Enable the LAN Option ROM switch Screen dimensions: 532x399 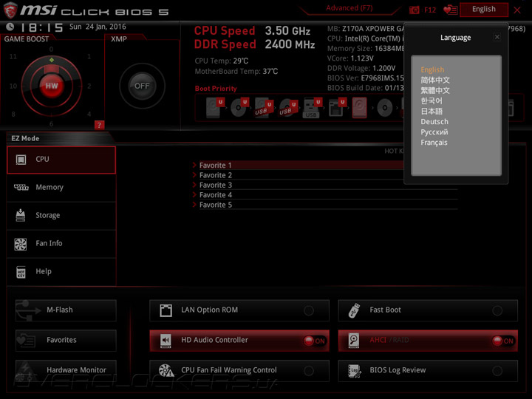[x=309, y=310]
